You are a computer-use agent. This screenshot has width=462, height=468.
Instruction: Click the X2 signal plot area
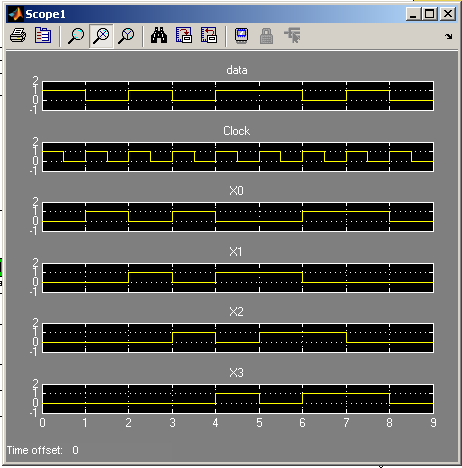point(238,338)
